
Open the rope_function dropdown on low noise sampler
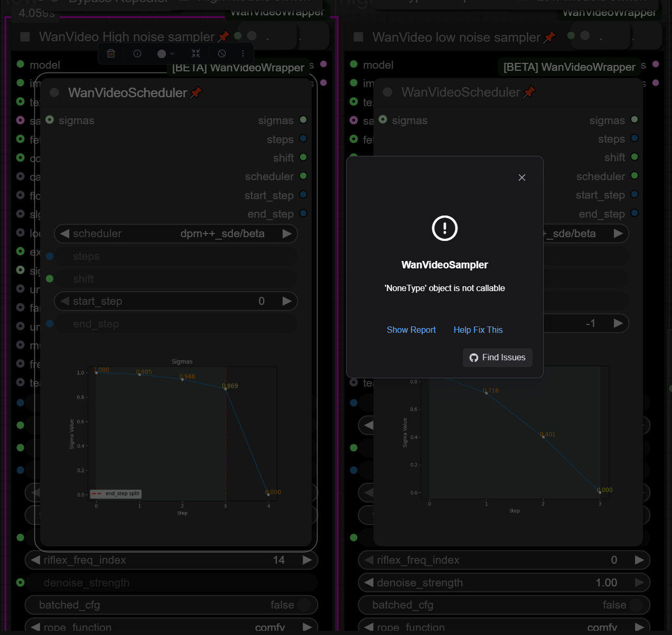pos(504,627)
